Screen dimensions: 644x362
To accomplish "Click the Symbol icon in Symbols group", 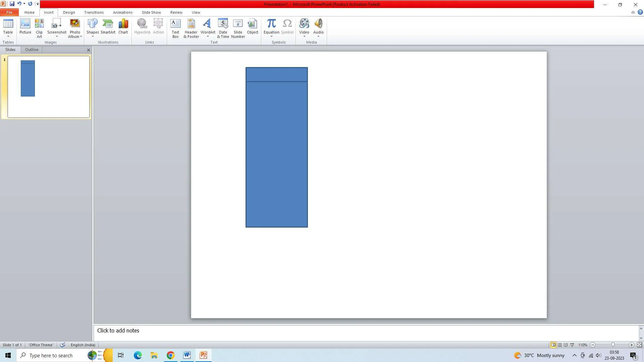I will click(x=287, y=26).
